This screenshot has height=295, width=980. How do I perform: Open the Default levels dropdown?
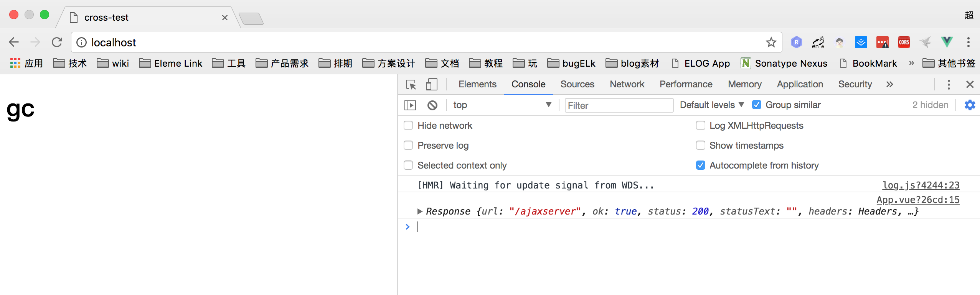(x=712, y=105)
